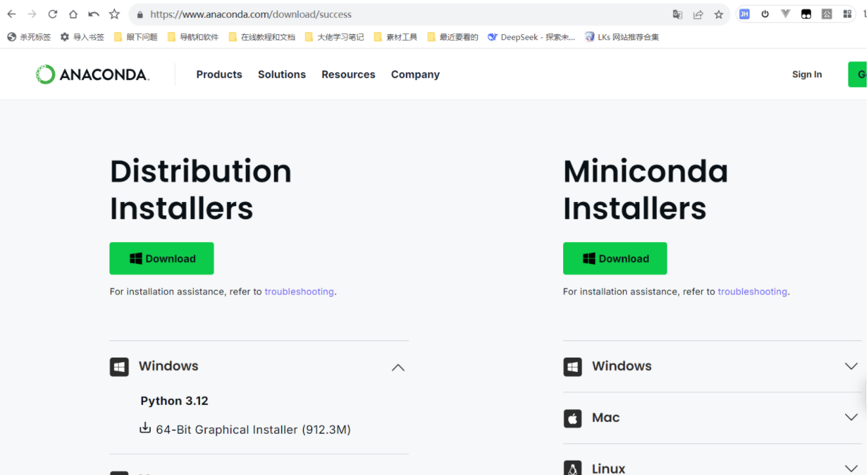
Task: Open the Solutions menu
Action: (282, 75)
